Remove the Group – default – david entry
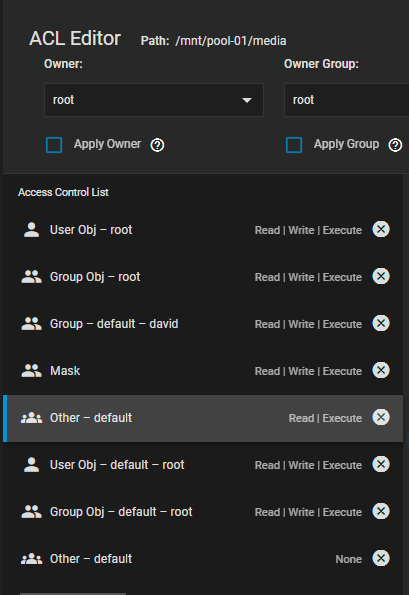Screen dimensions: 409x595 [381, 323]
